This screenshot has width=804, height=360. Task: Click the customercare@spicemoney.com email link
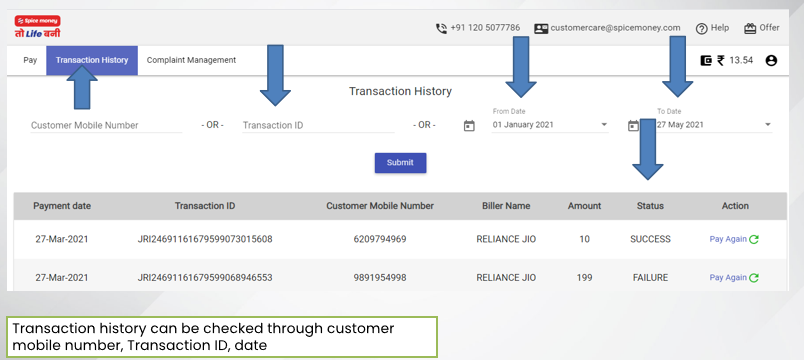coord(615,28)
